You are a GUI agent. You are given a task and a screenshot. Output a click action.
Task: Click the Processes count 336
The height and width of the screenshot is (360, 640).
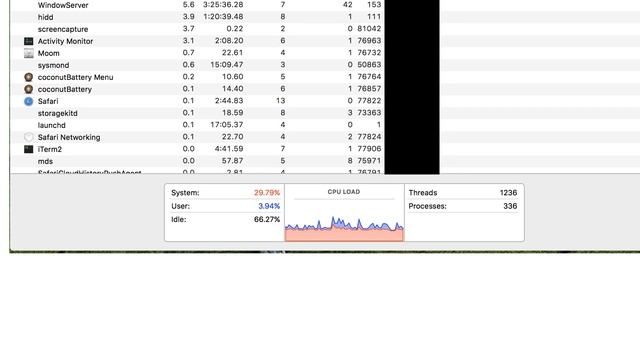click(510, 206)
